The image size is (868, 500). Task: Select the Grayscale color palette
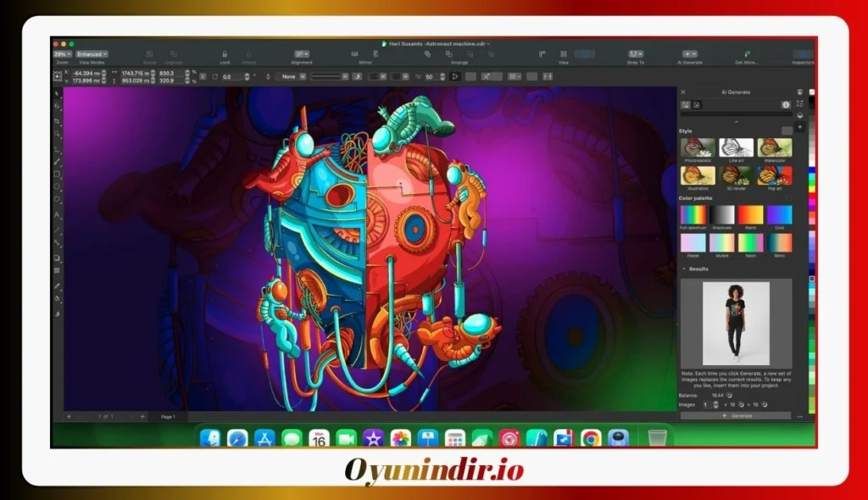click(x=722, y=214)
